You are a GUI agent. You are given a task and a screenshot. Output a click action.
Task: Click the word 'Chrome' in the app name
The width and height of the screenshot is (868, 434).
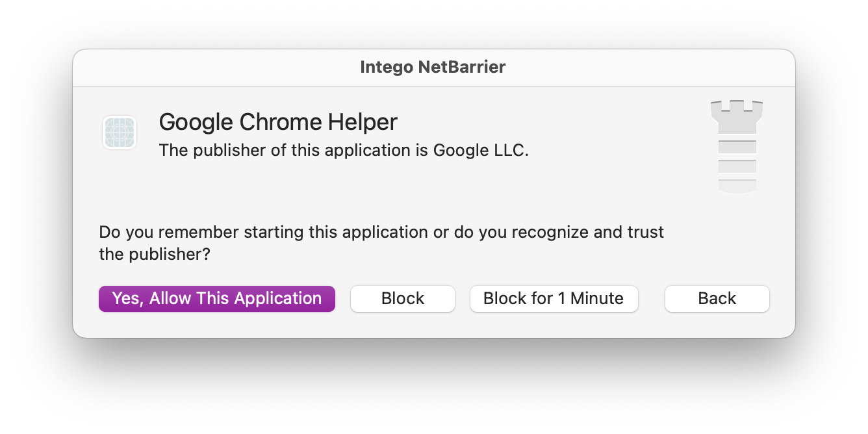click(280, 122)
